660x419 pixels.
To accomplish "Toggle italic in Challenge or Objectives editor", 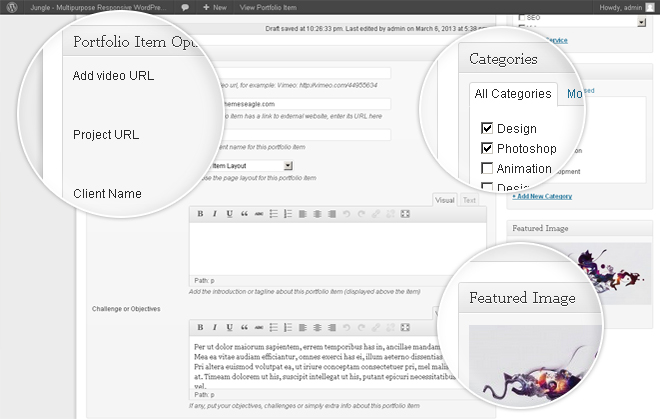I will (215, 327).
